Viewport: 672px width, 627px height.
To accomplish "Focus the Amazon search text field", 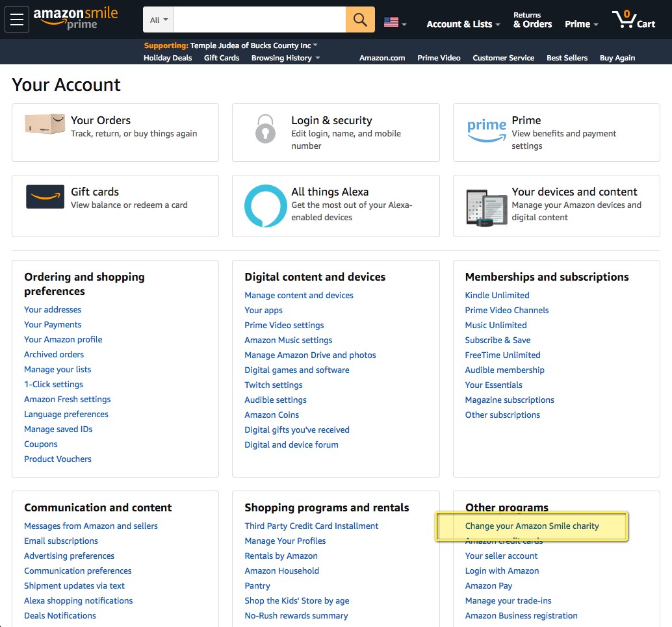I will (259, 20).
